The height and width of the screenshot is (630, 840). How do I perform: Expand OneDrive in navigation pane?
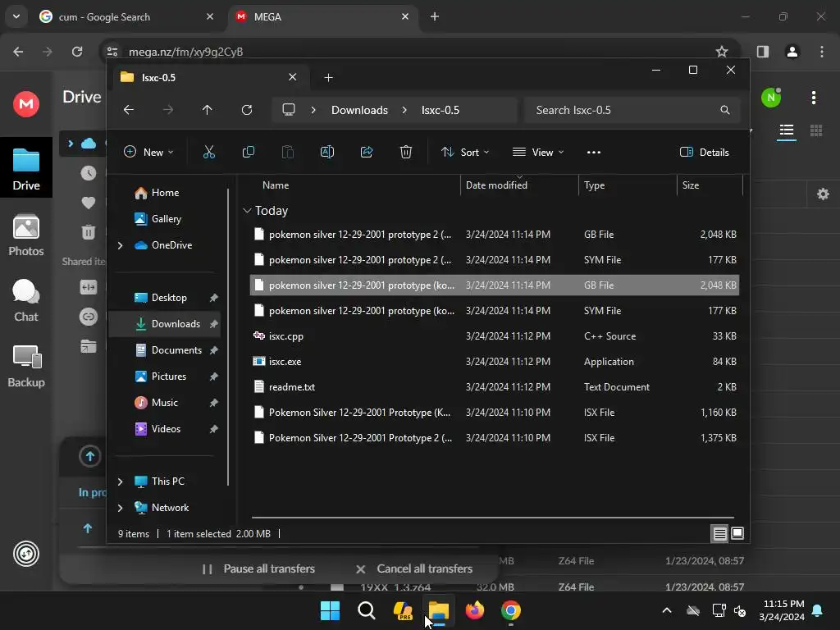coord(120,244)
